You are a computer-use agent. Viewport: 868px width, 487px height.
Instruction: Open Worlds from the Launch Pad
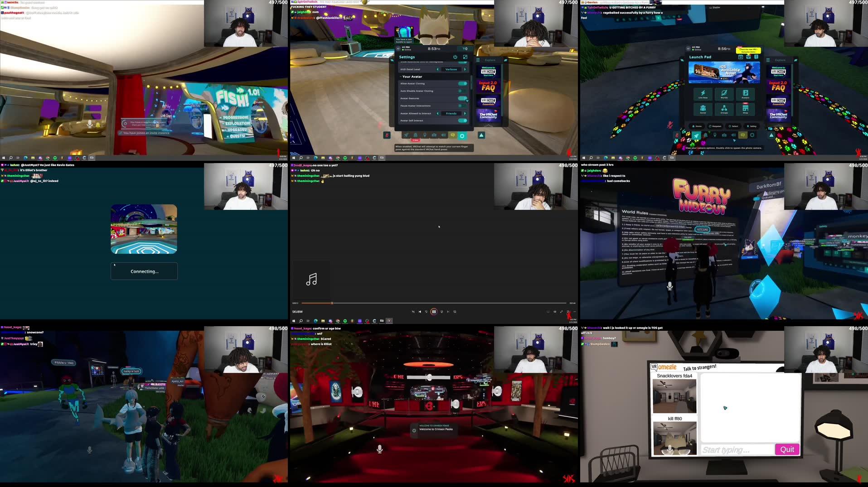tap(724, 95)
